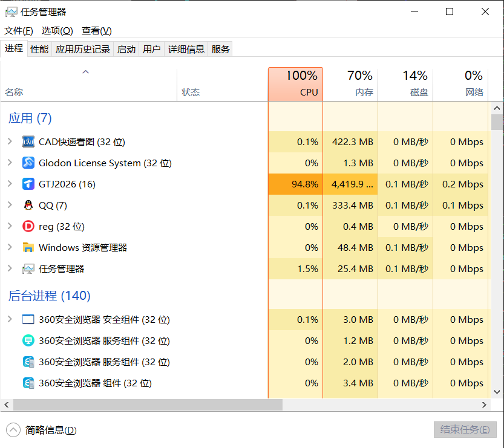This screenshot has height=448, width=504.
Task: Sort by the 内存 column header
Action: tap(350, 84)
